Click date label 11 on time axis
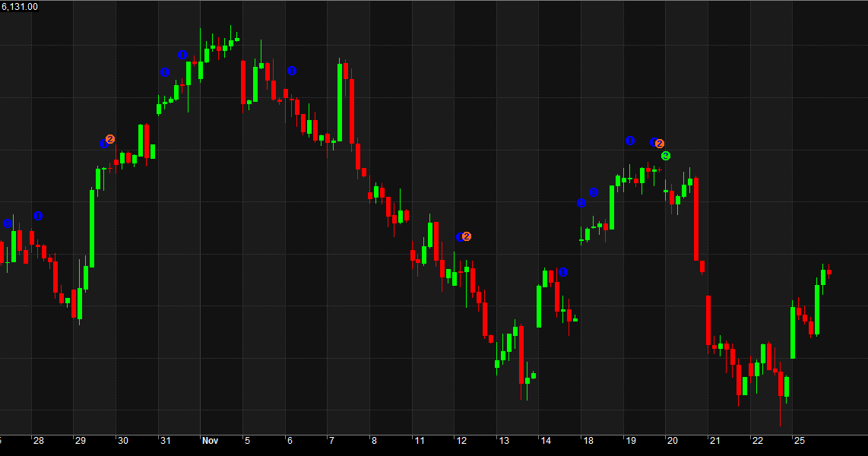The image size is (868, 456). coord(420,441)
